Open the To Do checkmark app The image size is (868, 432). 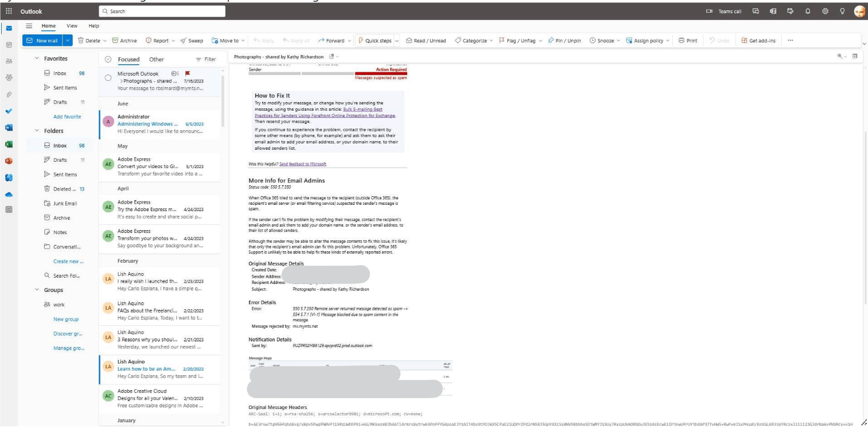[9, 111]
